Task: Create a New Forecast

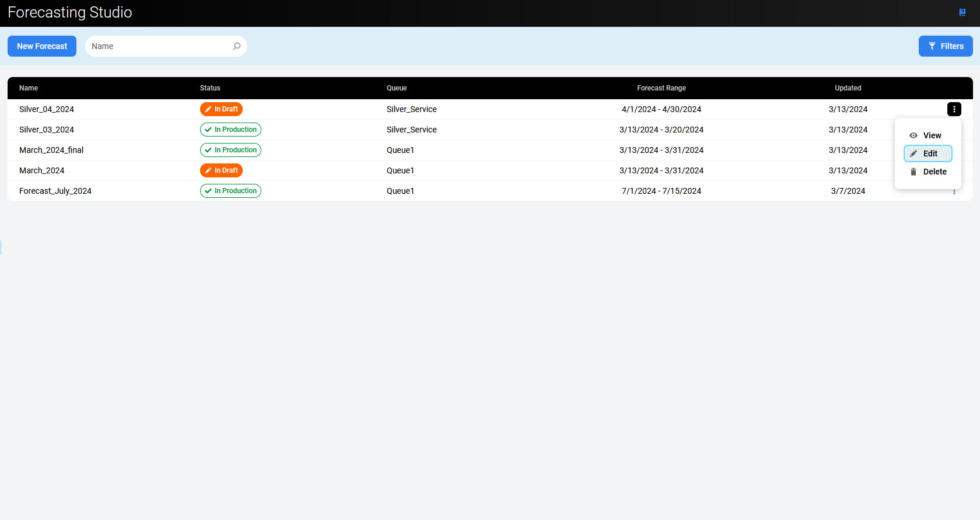Action: pos(42,46)
